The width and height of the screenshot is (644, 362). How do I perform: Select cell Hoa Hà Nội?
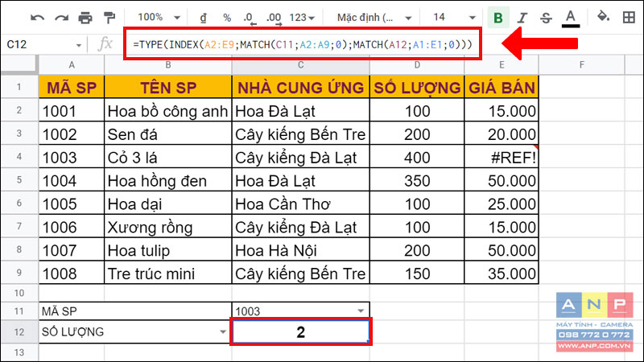300,250
